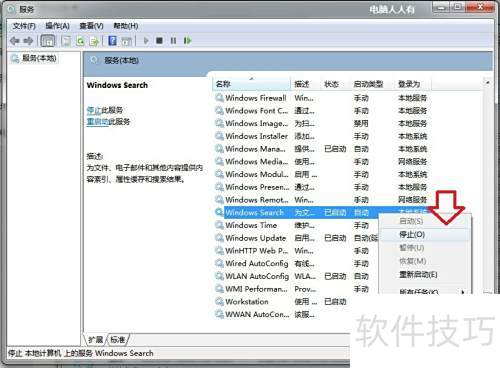
Task: Choose 停止(O) in the context menu
Action: pyautogui.click(x=425, y=235)
